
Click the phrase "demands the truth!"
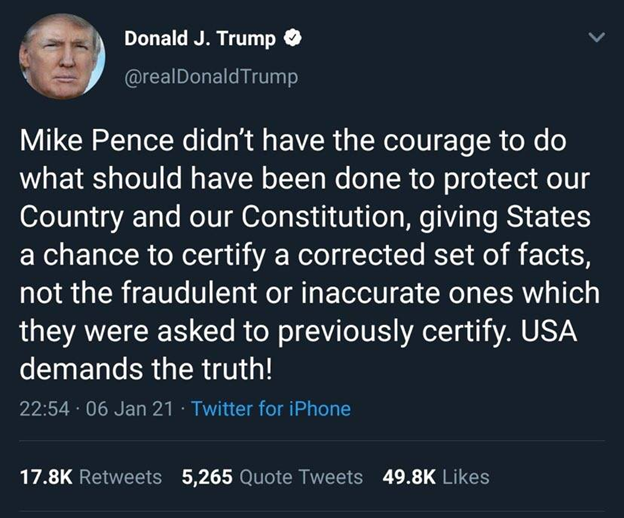(146, 369)
